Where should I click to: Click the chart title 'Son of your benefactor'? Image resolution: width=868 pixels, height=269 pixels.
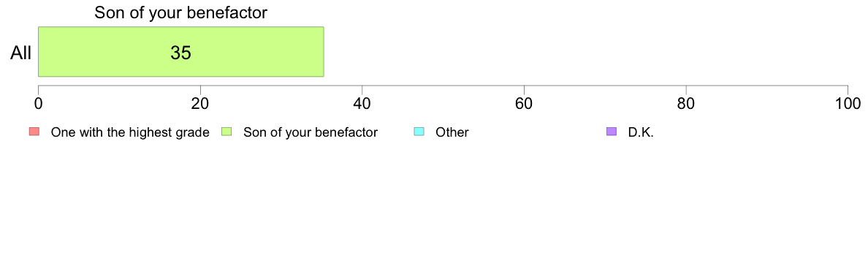180,12
